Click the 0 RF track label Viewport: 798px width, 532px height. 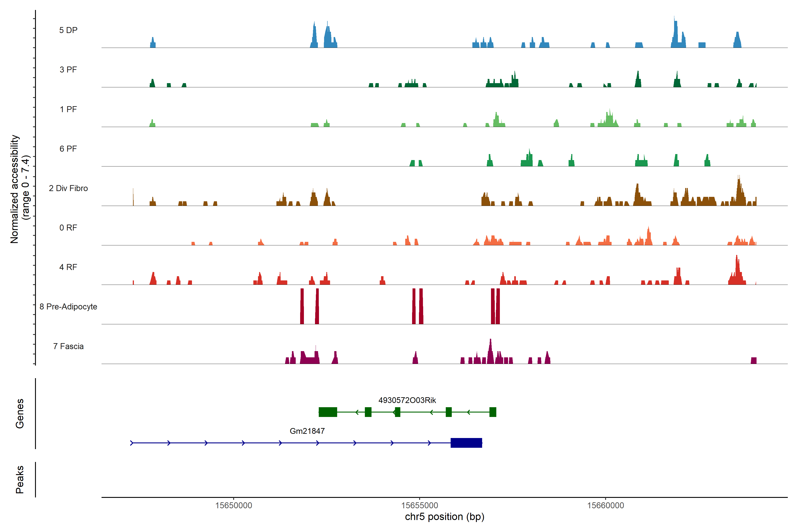coord(68,228)
